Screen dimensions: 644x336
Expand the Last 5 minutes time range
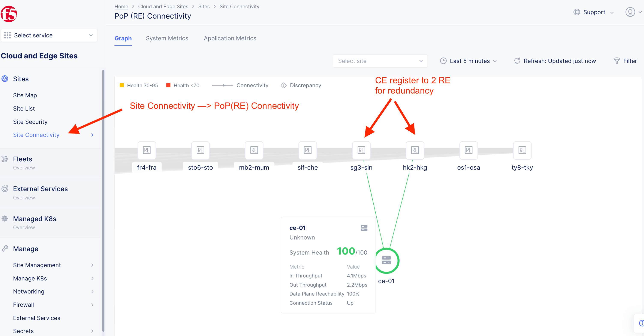[x=469, y=61]
